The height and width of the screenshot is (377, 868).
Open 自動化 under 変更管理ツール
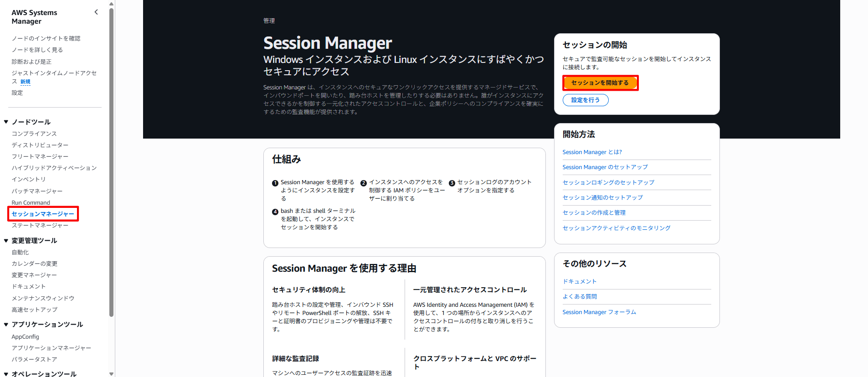click(20, 252)
